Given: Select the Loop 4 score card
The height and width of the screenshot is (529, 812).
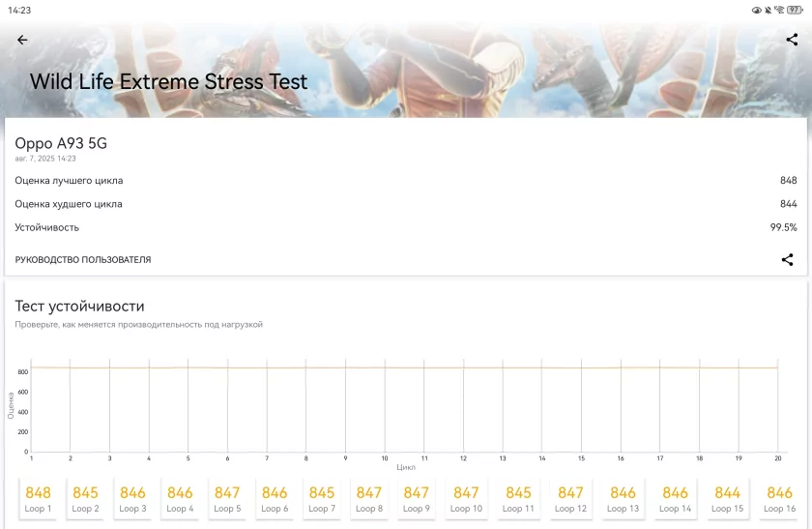Looking at the screenshot, I should point(180,498).
